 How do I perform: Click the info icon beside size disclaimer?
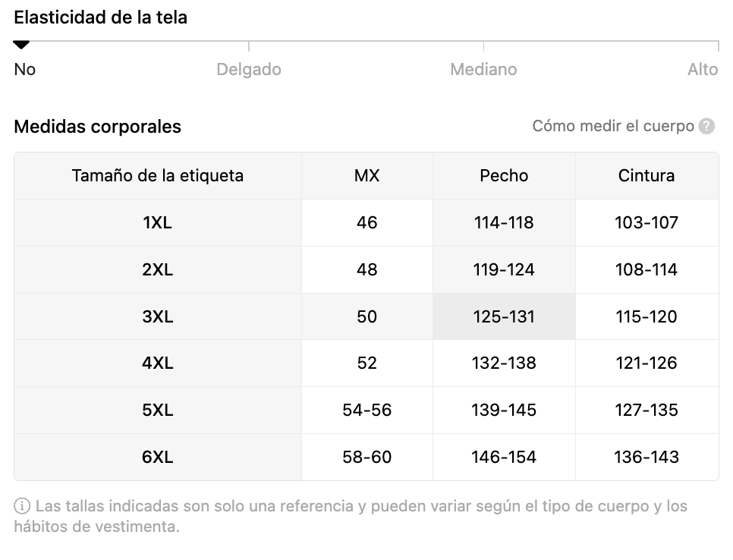pyautogui.click(x=22, y=506)
